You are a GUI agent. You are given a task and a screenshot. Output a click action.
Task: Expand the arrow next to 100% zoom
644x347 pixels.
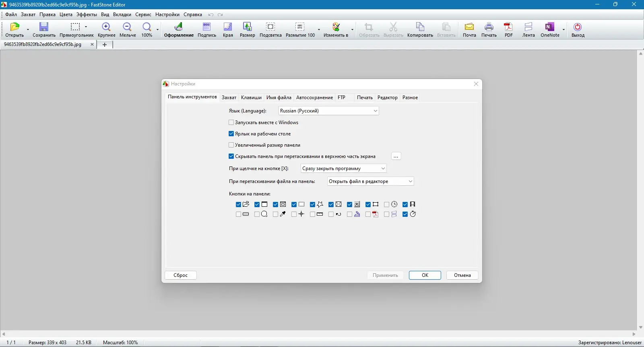[x=157, y=29]
